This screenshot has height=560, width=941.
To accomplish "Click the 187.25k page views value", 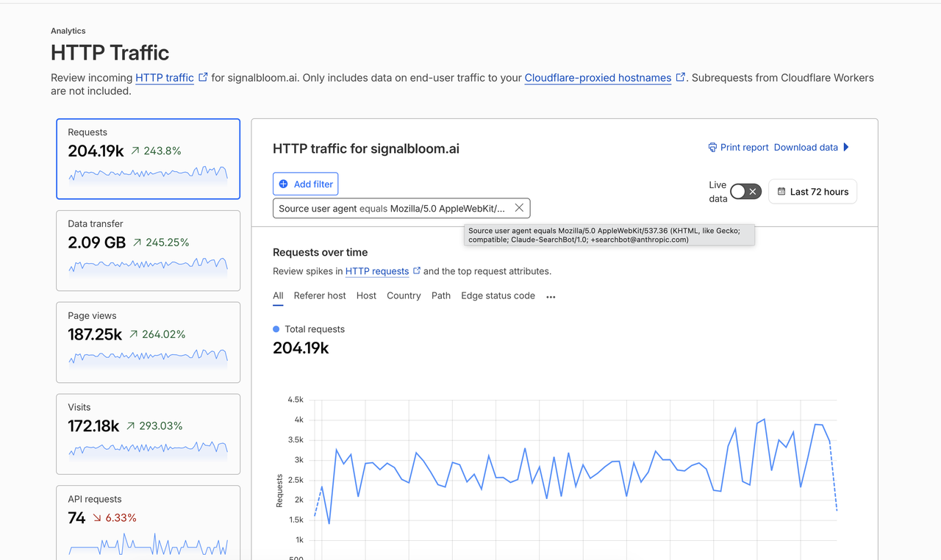I will click(x=95, y=334).
